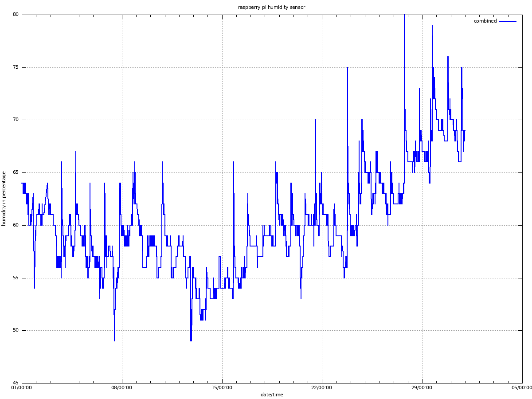This screenshot has height=399, width=532.
Task: Click the 'combined' legend label
Action: [485, 21]
